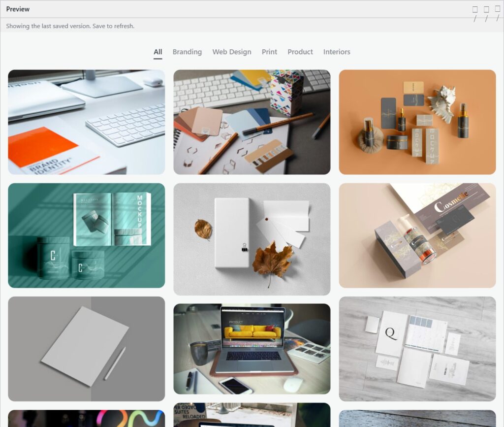
Task: Show the Print category tab
Action: [269, 52]
